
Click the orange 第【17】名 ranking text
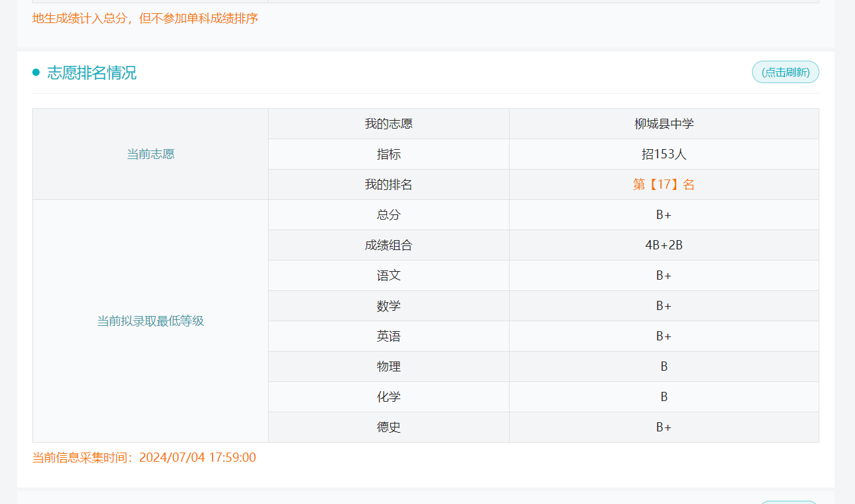[x=664, y=185]
